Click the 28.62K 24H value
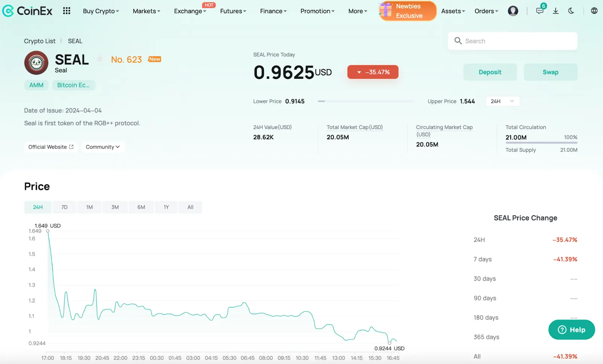Image resolution: width=603 pixels, height=364 pixels. (263, 137)
